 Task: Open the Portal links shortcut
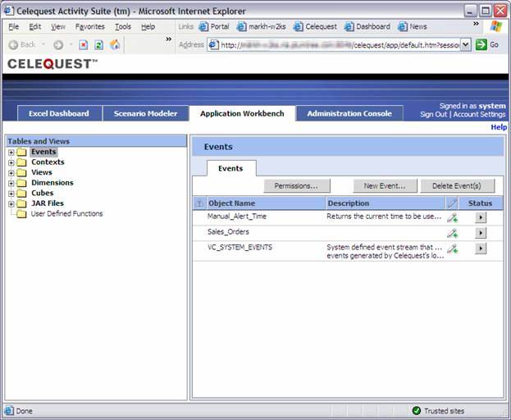pyautogui.click(x=214, y=27)
